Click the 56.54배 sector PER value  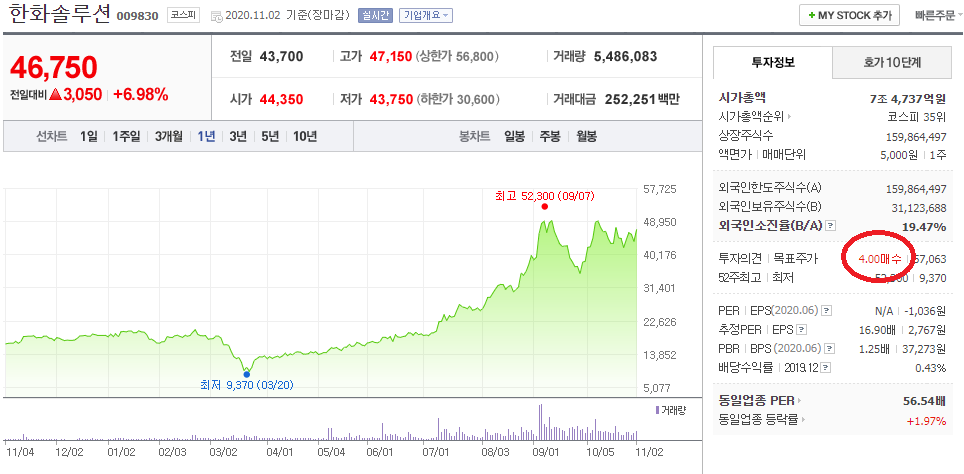pos(924,401)
